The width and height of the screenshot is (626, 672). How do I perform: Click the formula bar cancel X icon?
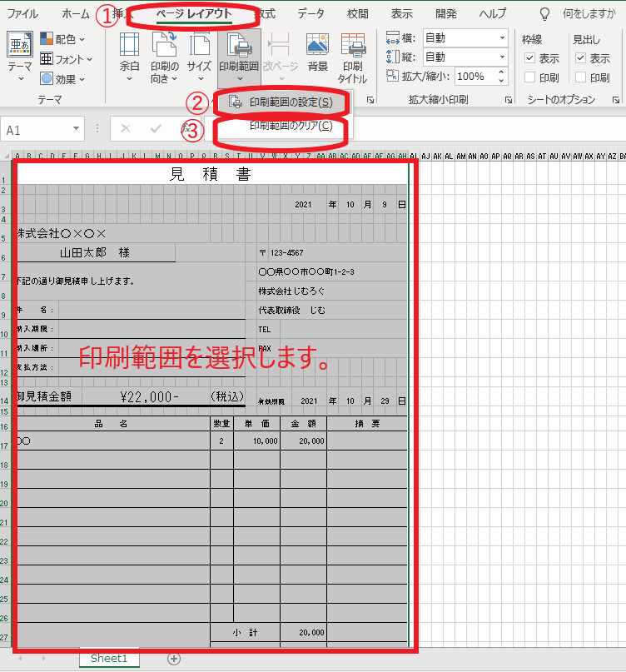pos(126,128)
